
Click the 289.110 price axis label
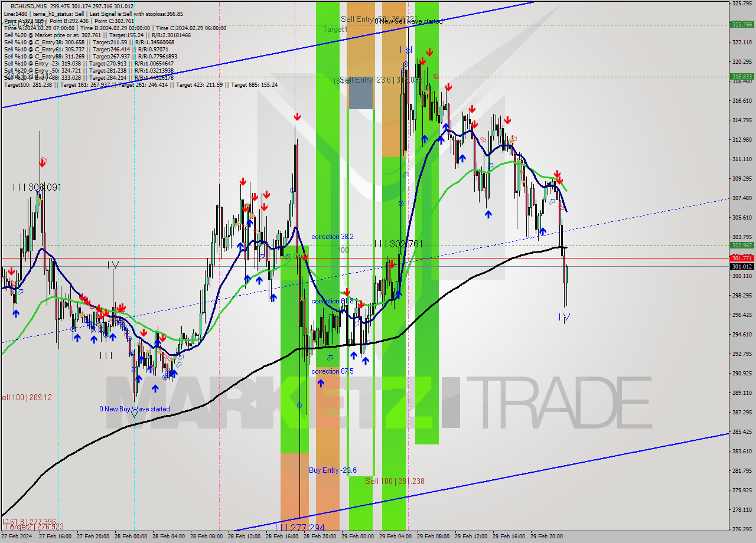pos(742,392)
